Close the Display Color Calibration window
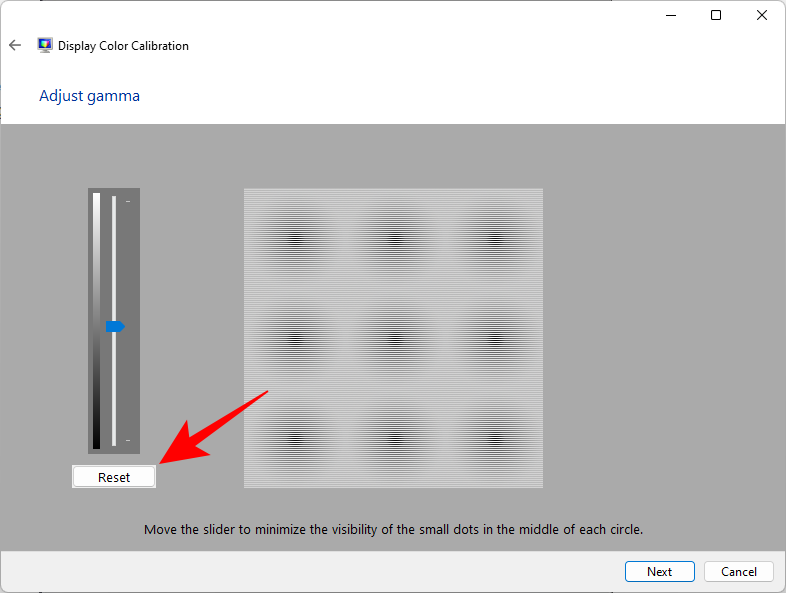 761,16
